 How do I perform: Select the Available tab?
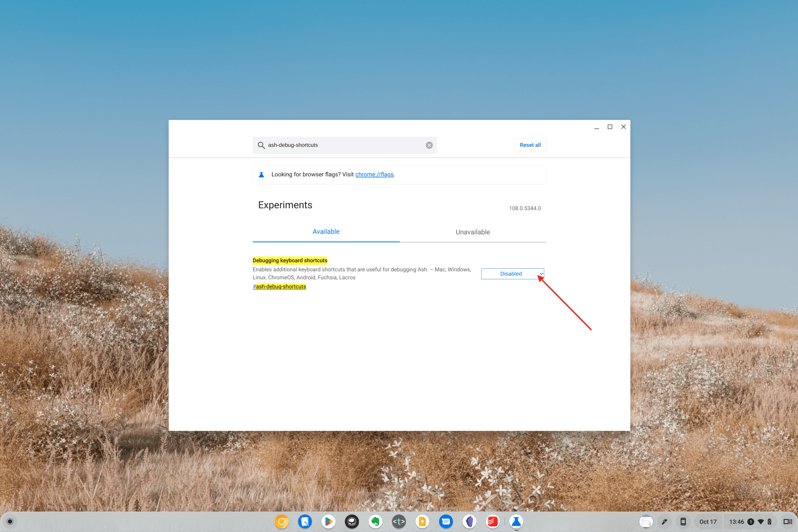[326, 232]
